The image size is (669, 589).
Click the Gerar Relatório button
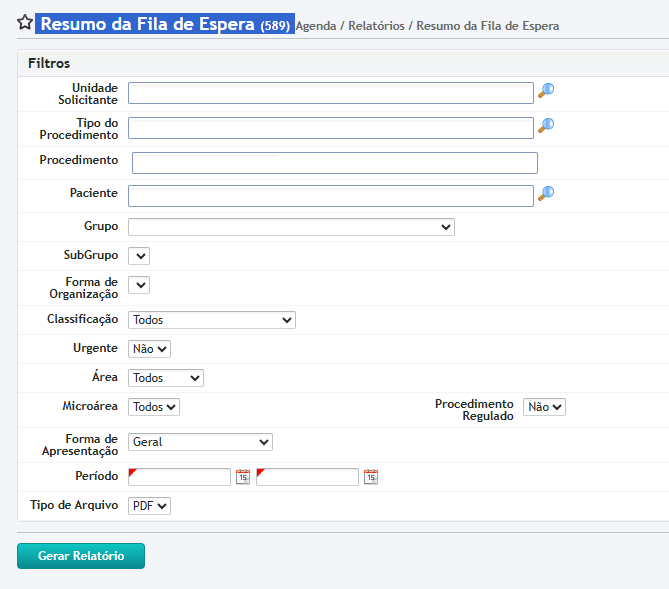tap(81, 556)
